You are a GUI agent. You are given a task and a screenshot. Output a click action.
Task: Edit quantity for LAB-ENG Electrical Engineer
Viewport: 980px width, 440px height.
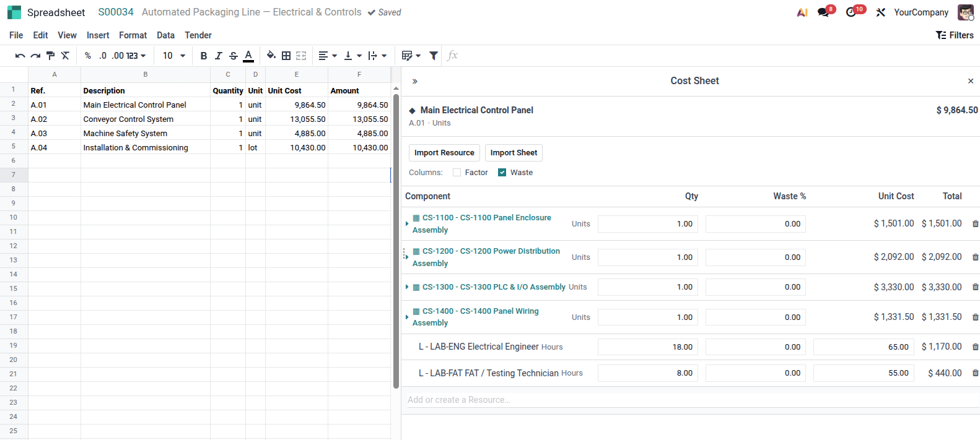click(648, 347)
